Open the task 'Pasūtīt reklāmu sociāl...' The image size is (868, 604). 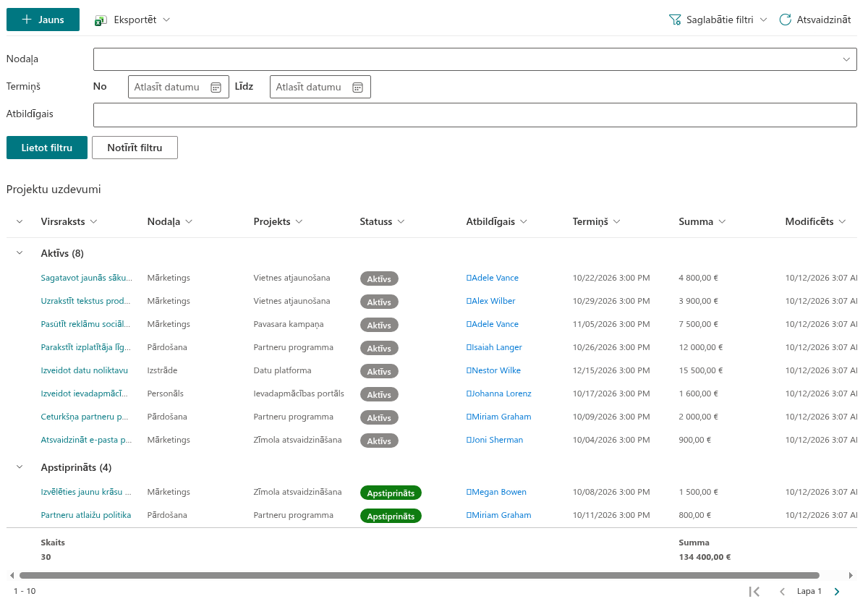[85, 324]
